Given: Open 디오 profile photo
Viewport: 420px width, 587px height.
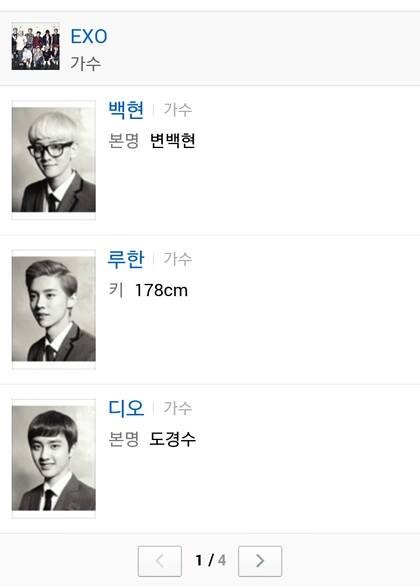Looking at the screenshot, I should pyautogui.click(x=54, y=458).
